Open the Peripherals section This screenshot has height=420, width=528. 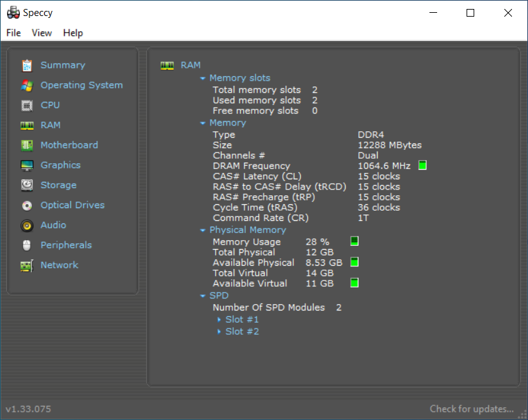[67, 245]
